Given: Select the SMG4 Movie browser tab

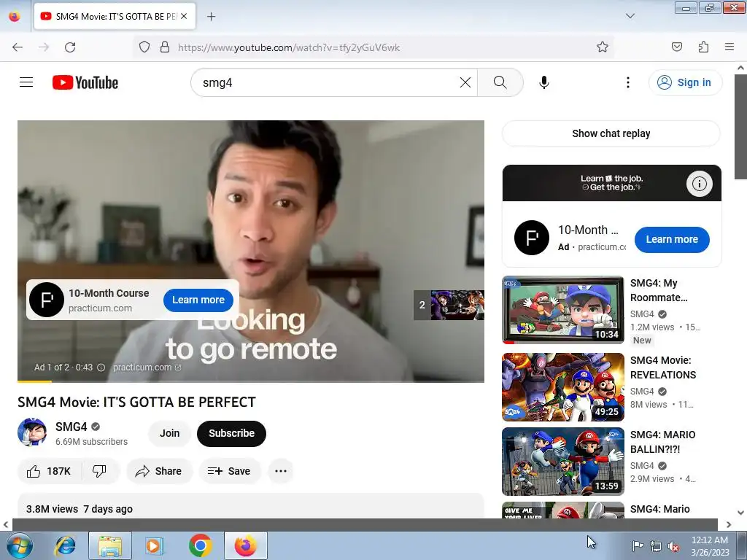Looking at the screenshot, I should [x=115, y=16].
